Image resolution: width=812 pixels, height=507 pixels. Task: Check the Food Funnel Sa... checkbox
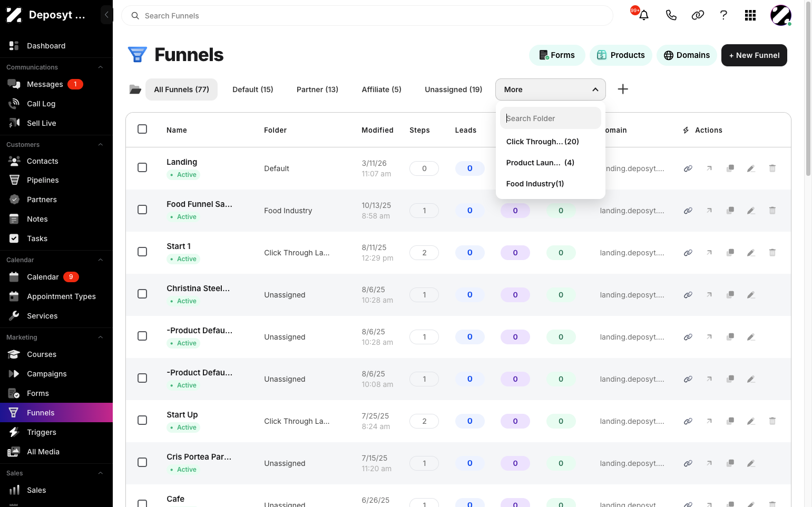click(x=142, y=210)
